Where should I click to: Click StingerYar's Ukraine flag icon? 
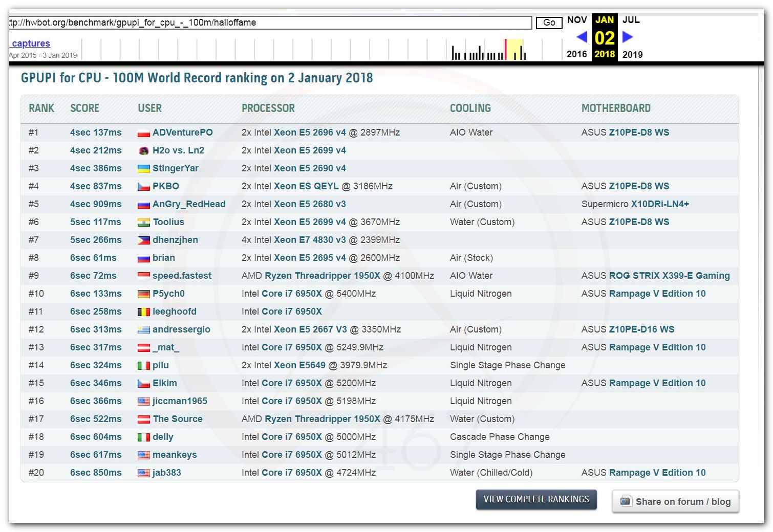[144, 169]
